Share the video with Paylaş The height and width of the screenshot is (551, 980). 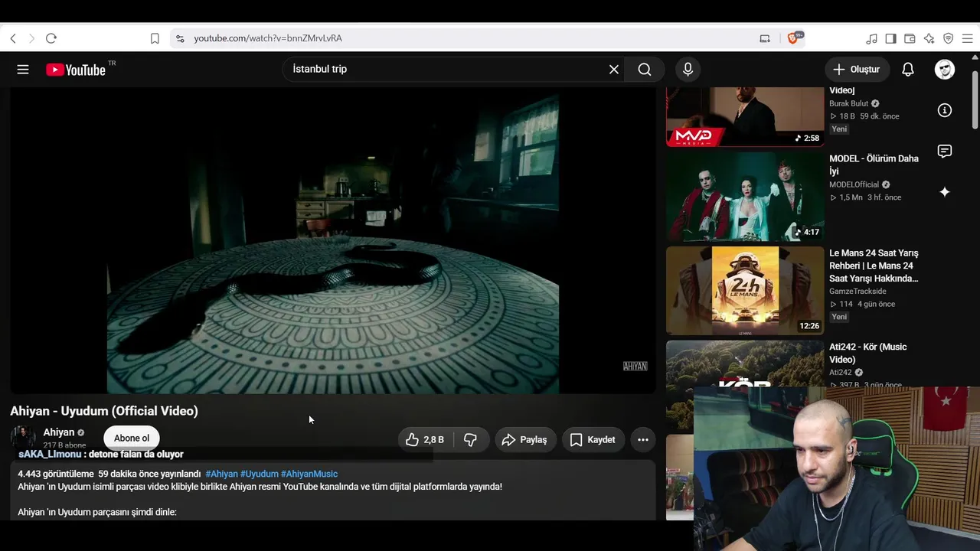[524, 439]
